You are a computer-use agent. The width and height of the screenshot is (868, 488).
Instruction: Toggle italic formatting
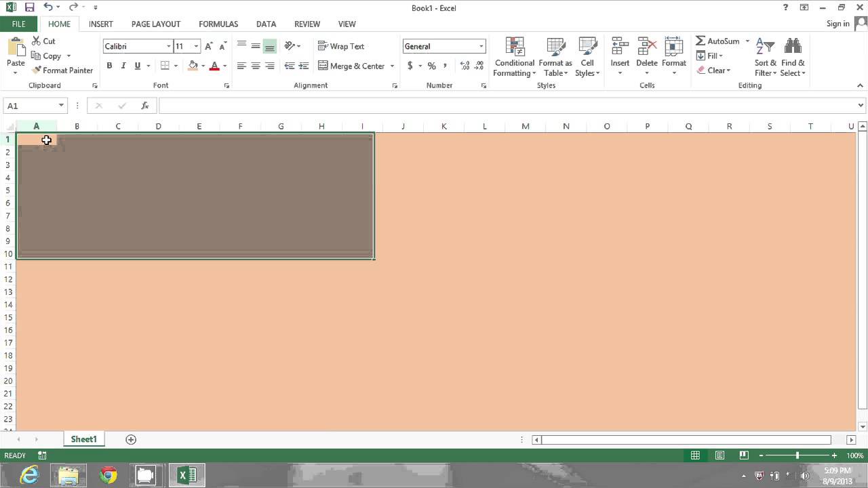123,65
